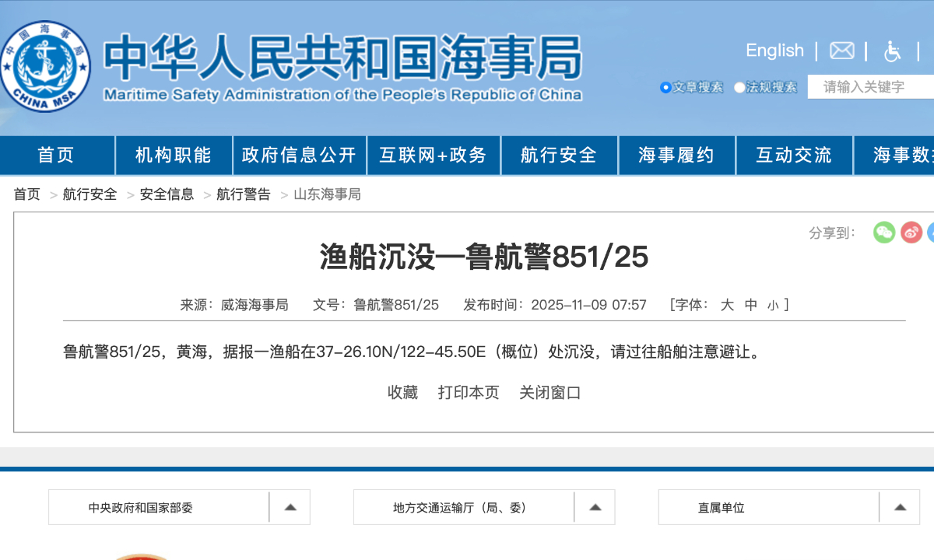Click the accessibility wheelchair icon

[x=891, y=51]
